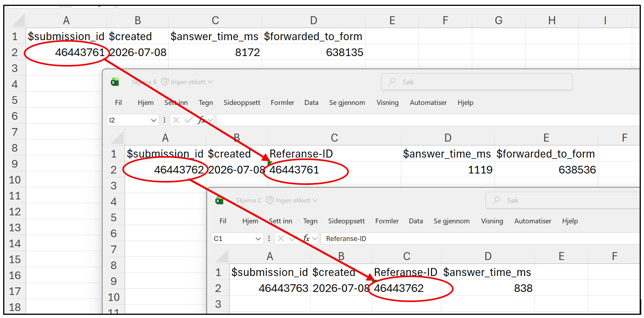The width and height of the screenshot is (644, 318).
Task: Click the Excel icon in Skjema C window
Action: (219, 200)
